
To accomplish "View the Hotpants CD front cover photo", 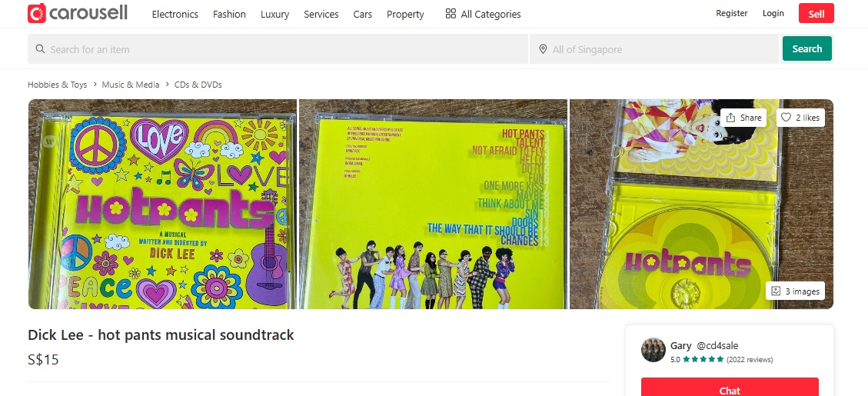I will click(163, 204).
